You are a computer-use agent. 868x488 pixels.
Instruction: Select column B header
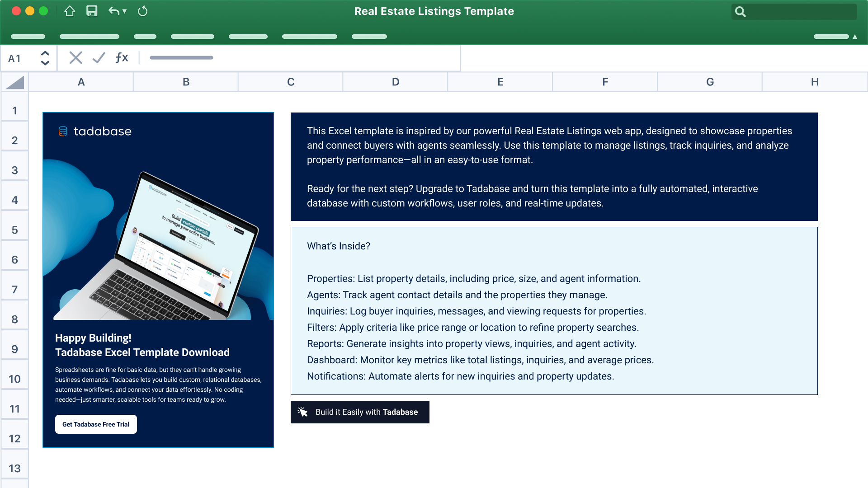pos(186,82)
